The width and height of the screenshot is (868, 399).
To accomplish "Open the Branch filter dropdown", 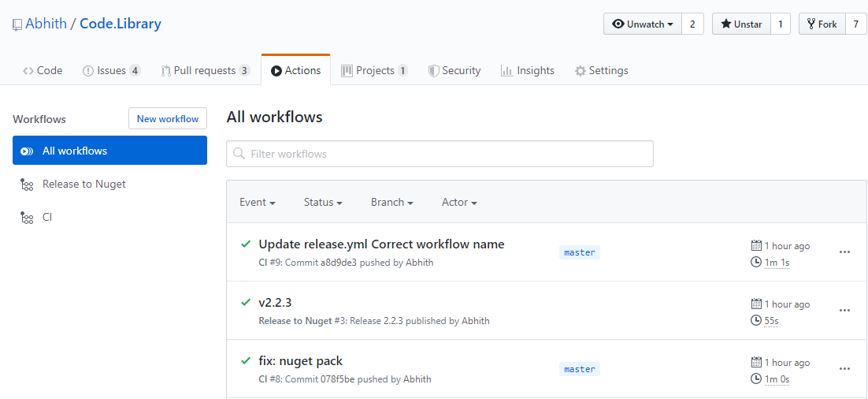I will 392,203.
